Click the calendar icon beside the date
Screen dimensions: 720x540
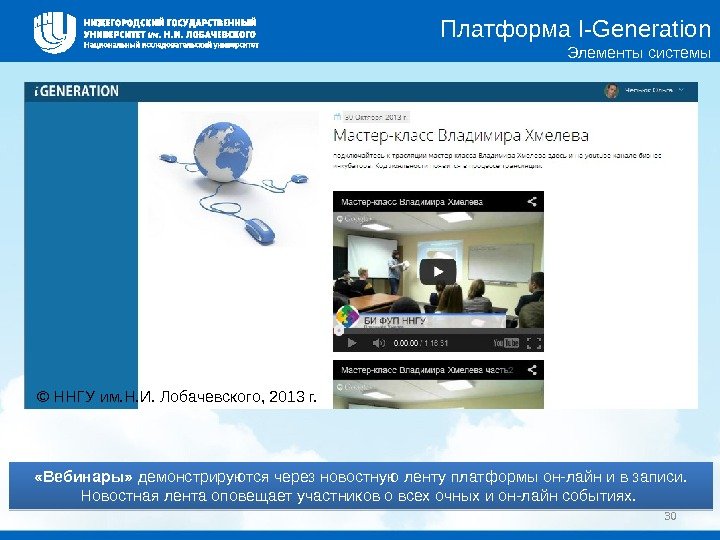(x=337, y=117)
